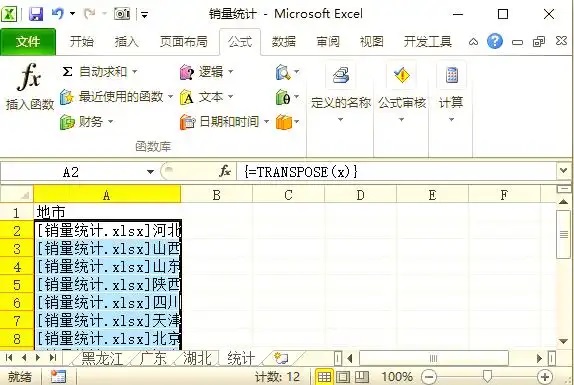
Task: Undo last action in quick access toolbar
Action: (x=58, y=14)
